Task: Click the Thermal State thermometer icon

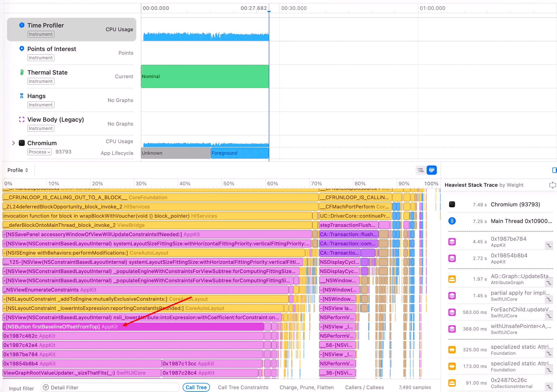Action: click(22, 72)
